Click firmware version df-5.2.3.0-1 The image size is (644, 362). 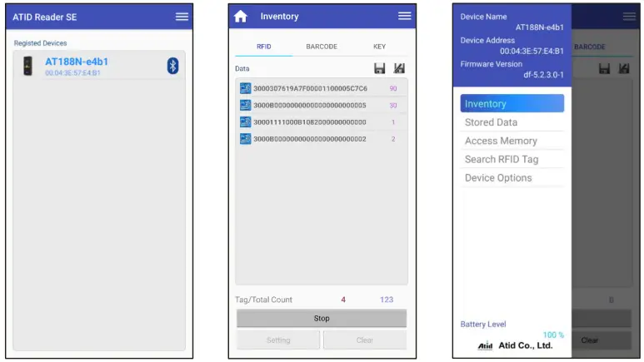[x=543, y=75]
